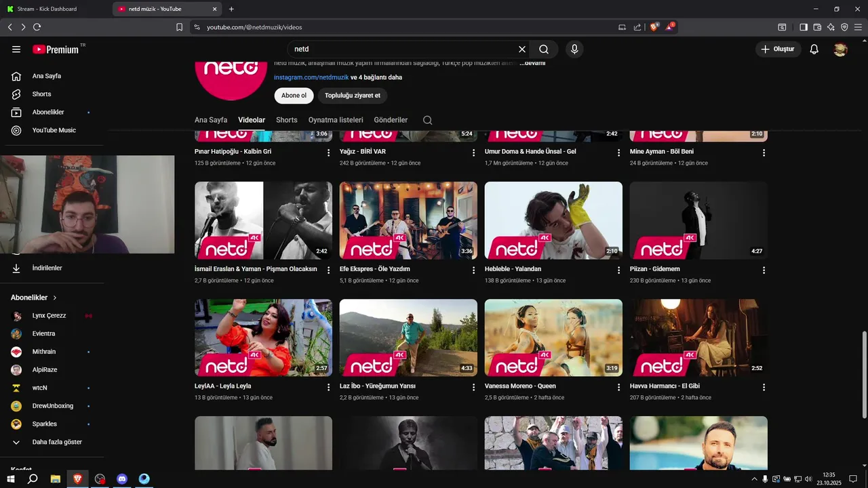The height and width of the screenshot is (488, 868).
Task: Open the Brave VPN shield icon
Action: click(844, 27)
